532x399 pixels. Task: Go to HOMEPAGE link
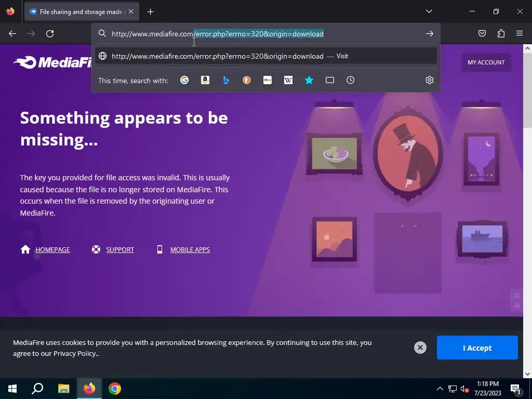coord(52,250)
